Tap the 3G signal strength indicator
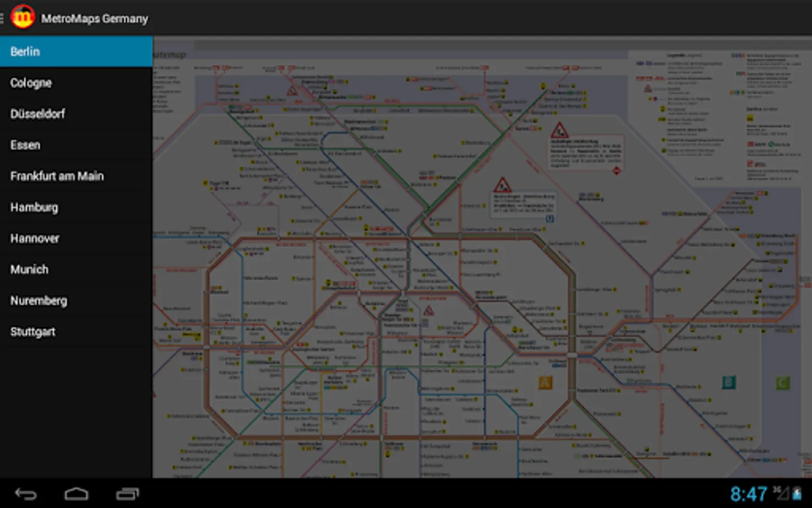The image size is (812, 508). pos(781,493)
